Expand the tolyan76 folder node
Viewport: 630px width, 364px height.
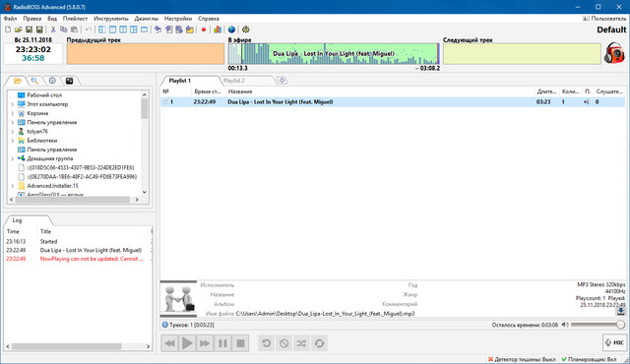(x=13, y=131)
